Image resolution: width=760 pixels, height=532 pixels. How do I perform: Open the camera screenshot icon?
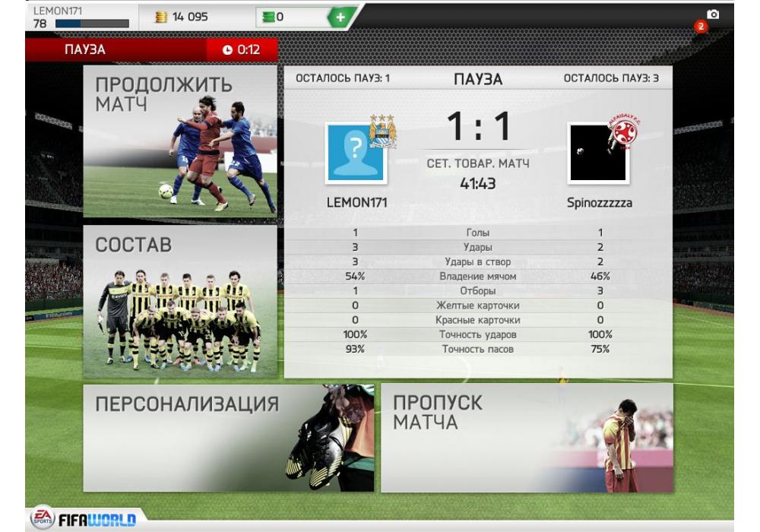[x=713, y=14]
